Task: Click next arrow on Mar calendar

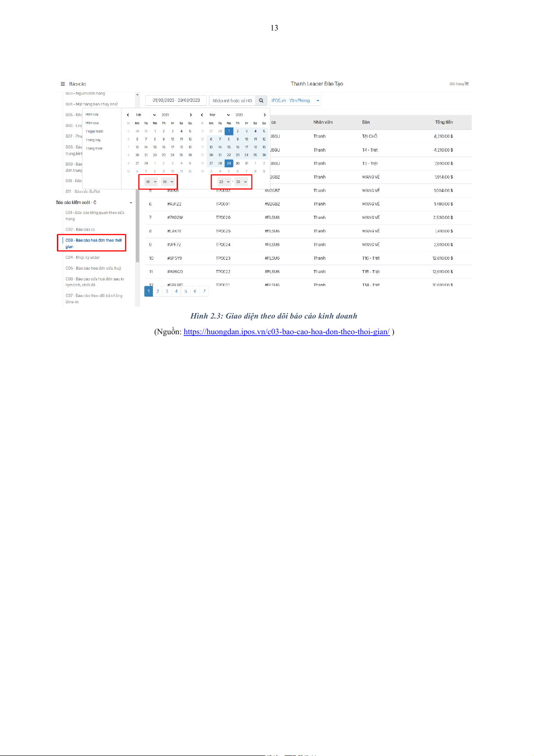Action: coord(265,115)
